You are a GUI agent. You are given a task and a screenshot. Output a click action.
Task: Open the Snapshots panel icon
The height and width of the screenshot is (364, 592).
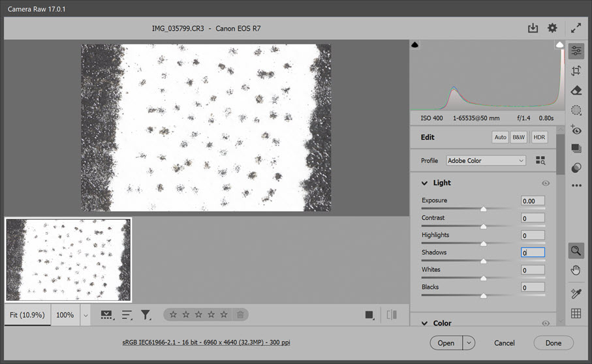click(576, 148)
